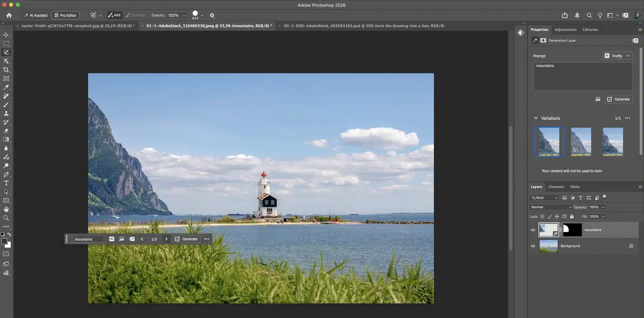Select the Spot Healing Brush tool
This screenshot has height=318, width=644.
pos(6,96)
